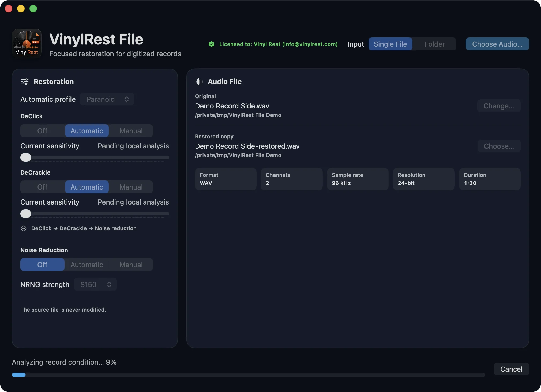This screenshot has width=541, height=392.
Task: Click the analysis progress bar
Action: [x=249, y=375]
